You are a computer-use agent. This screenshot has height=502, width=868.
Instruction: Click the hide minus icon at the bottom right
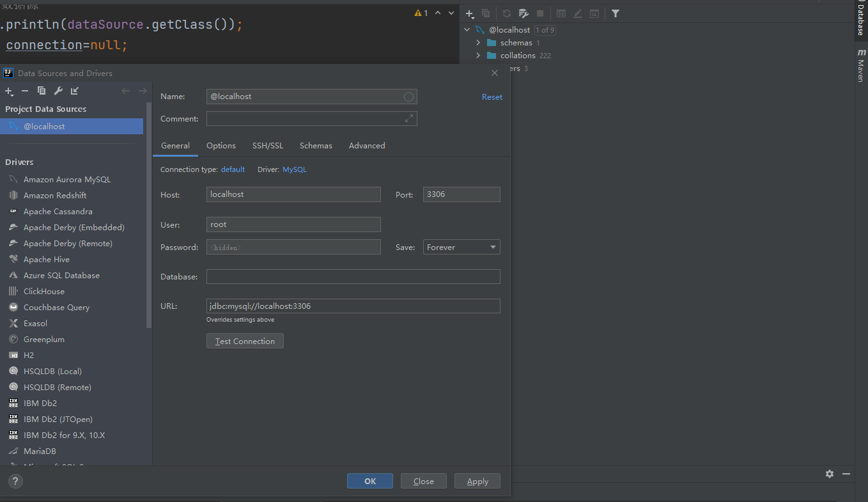point(846,474)
